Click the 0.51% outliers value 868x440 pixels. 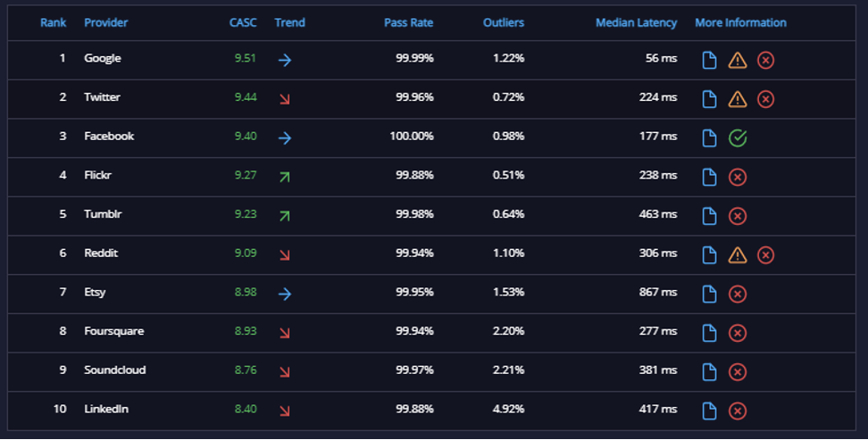(x=509, y=175)
